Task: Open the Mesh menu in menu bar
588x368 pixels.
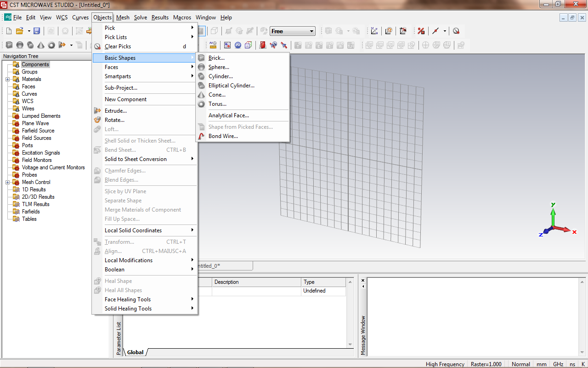Action: pos(123,17)
